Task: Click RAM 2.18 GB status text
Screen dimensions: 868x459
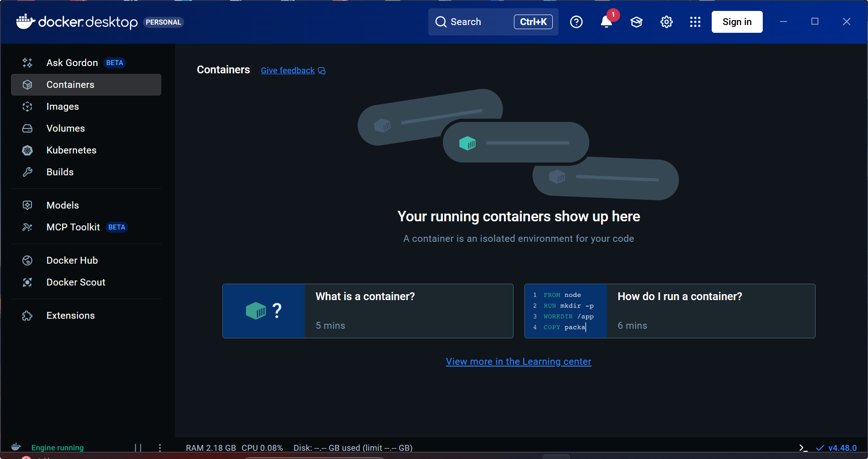Action: point(211,448)
